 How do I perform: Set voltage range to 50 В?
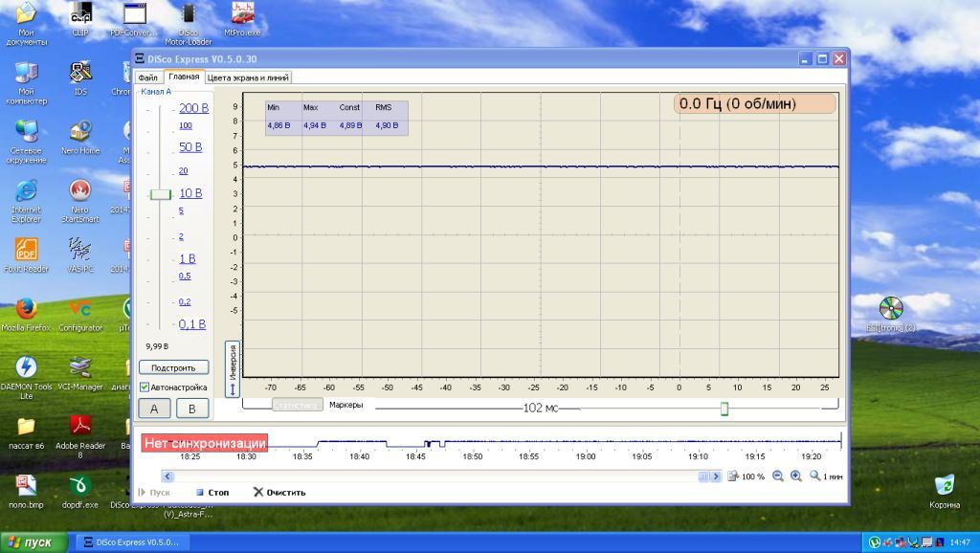pyautogui.click(x=190, y=147)
